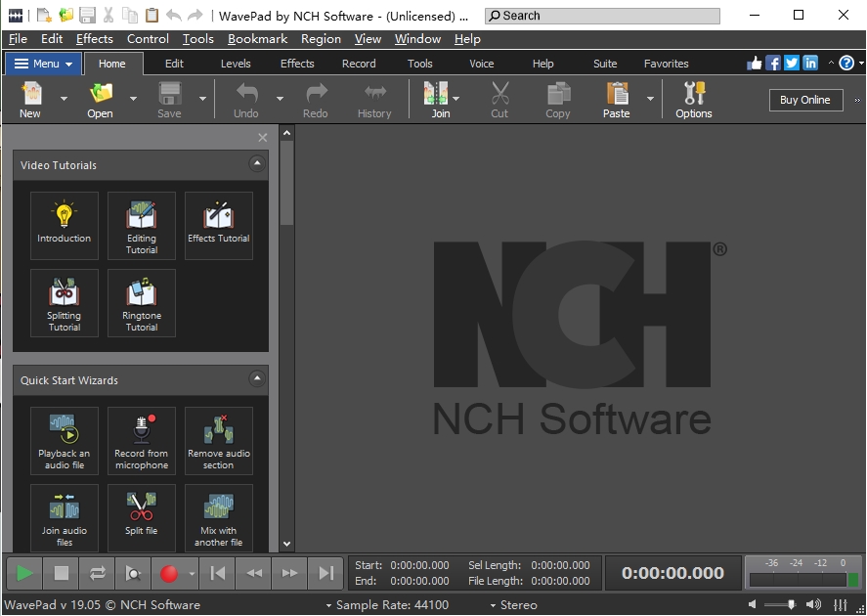Click the Paste toolbar icon
Viewport: 867px width, 616px height.
pyautogui.click(x=616, y=99)
